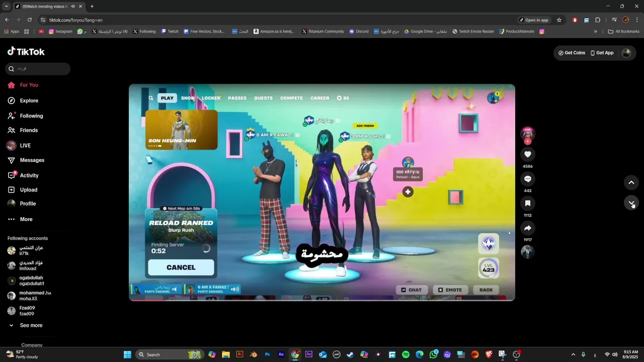
Task: Open the Chrome extensions puzzle icon
Action: [598, 20]
